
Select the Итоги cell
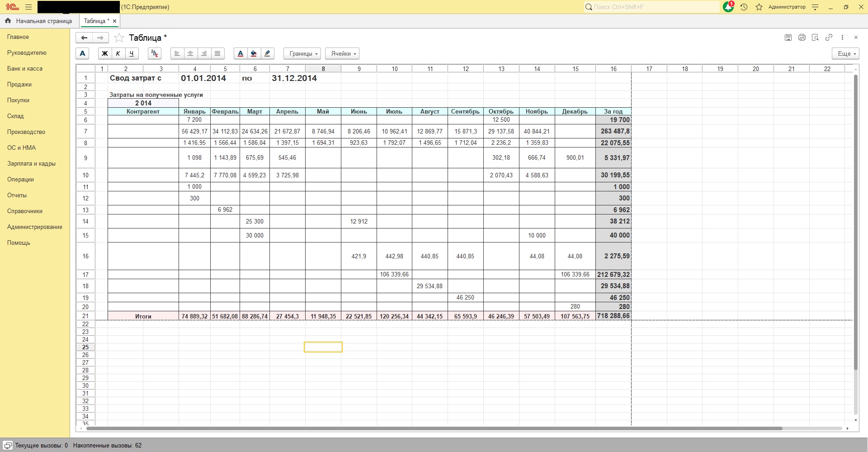tap(143, 316)
